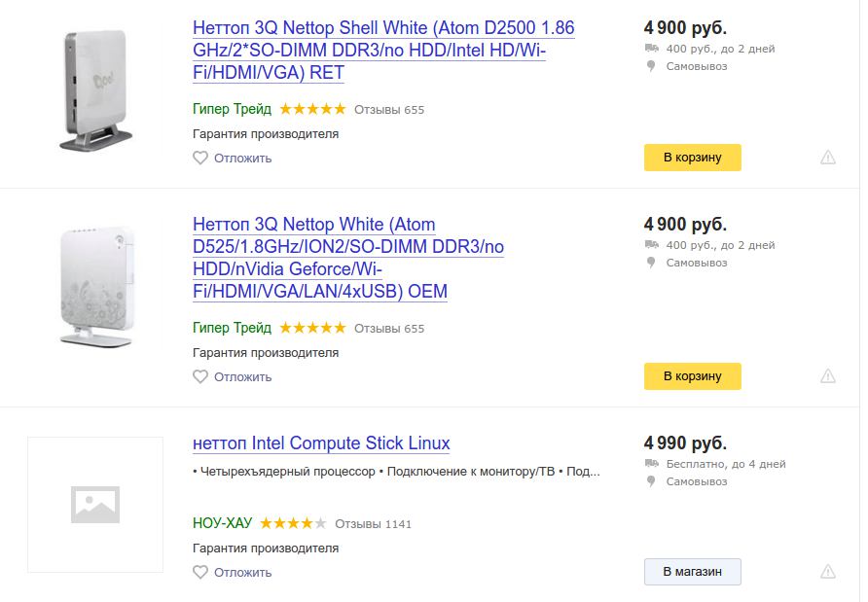Image resolution: width=868 pixels, height=602 pixels.
Task: Open 3Q Nettop Shell White product title
Action: (383, 50)
